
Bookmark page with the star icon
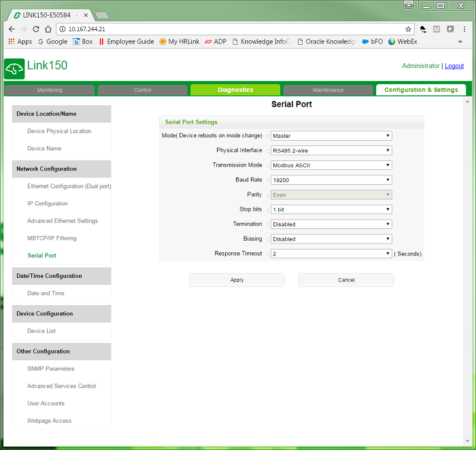pyautogui.click(x=408, y=29)
